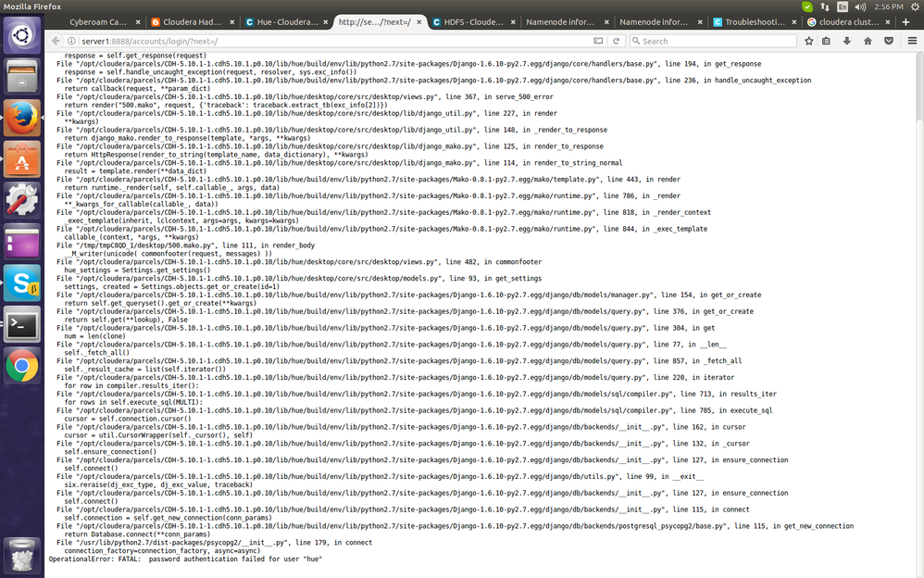The image size is (924, 578).
Task: Open Files manager in launcher
Action: [22, 76]
